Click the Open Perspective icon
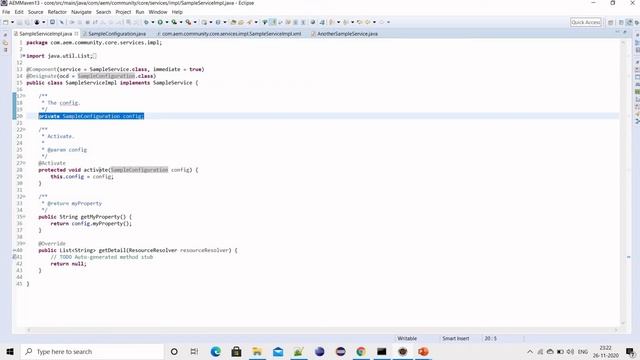 611,22
